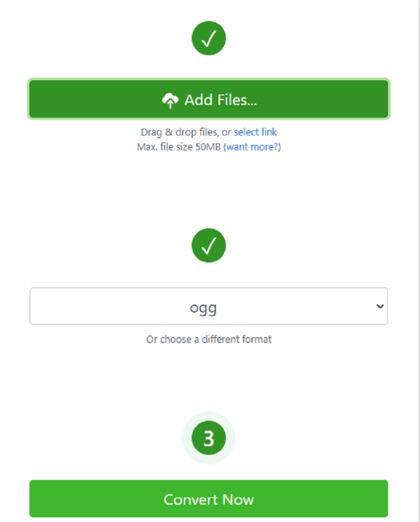Open the "select link" hyperlink

pos(255,132)
